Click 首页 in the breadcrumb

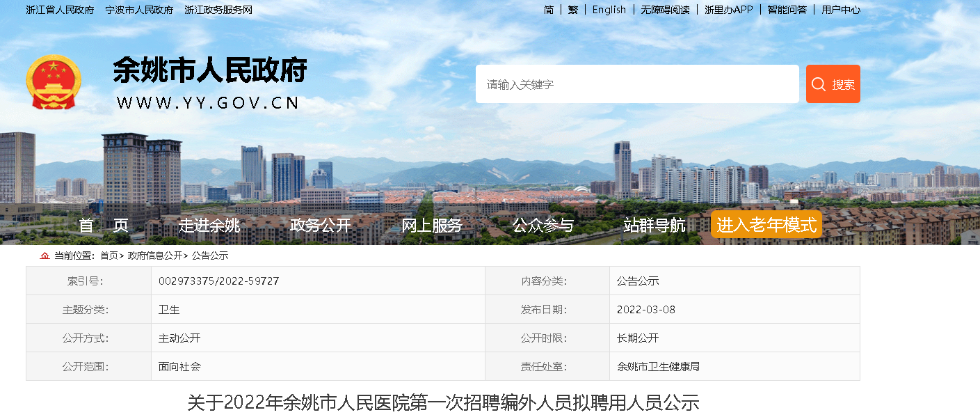click(109, 255)
